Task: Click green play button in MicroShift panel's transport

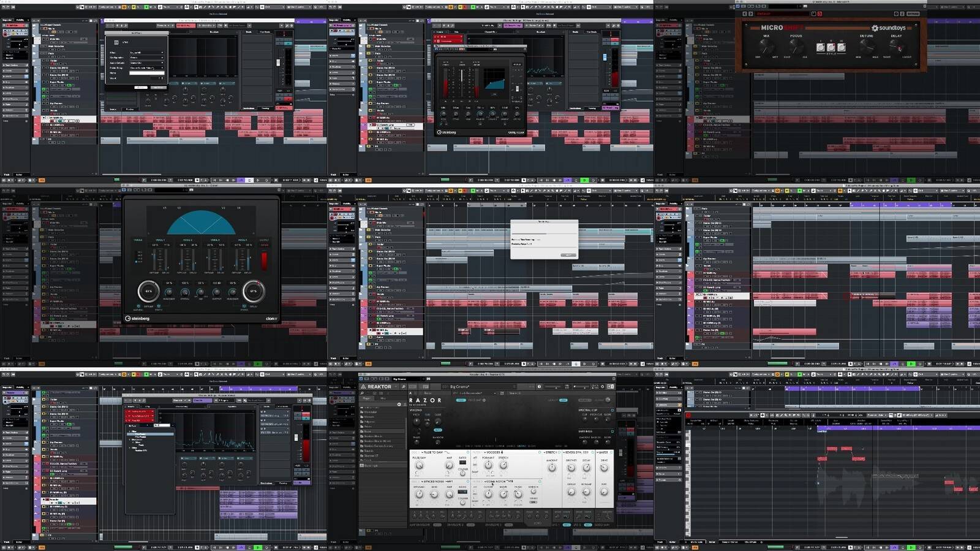Action: pyautogui.click(x=911, y=180)
